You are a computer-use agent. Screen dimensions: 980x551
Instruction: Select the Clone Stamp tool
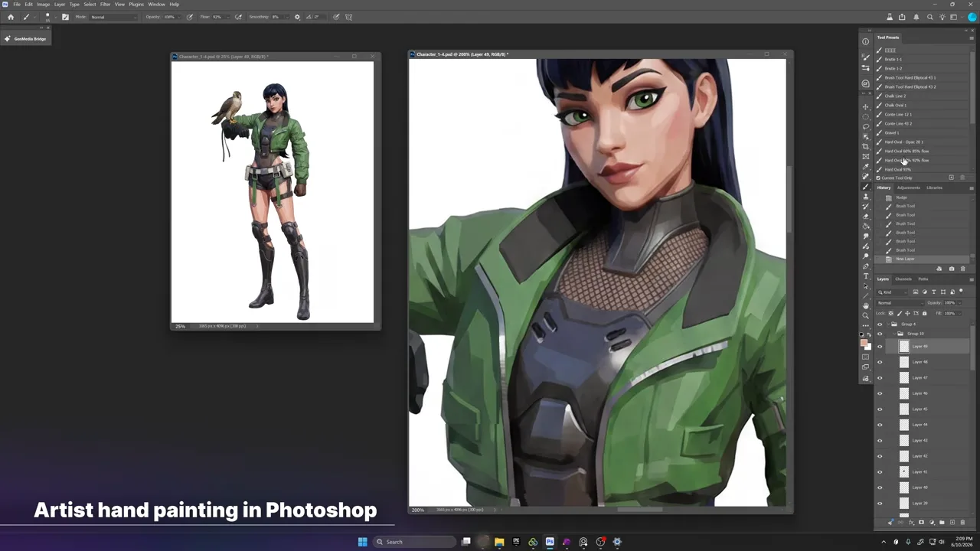(866, 197)
